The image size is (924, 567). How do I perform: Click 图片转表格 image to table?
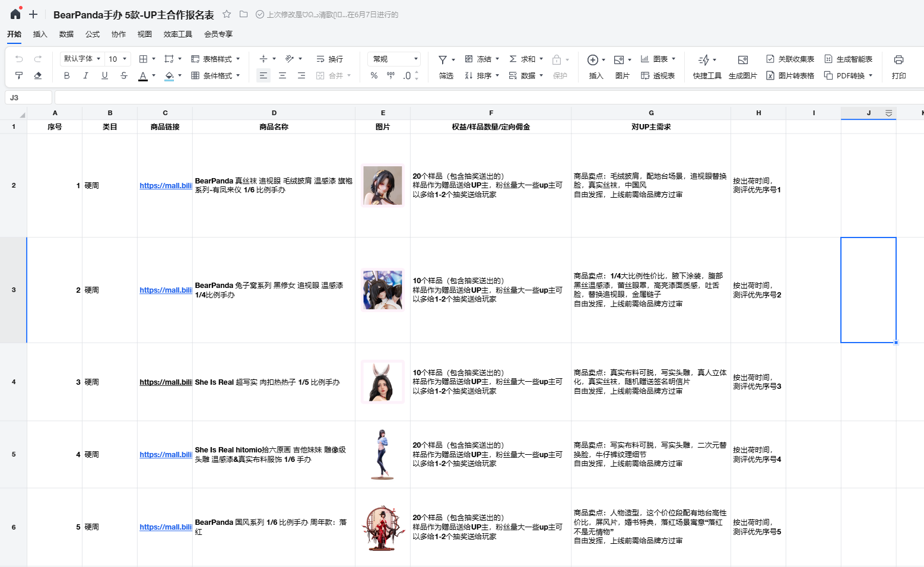[790, 75]
